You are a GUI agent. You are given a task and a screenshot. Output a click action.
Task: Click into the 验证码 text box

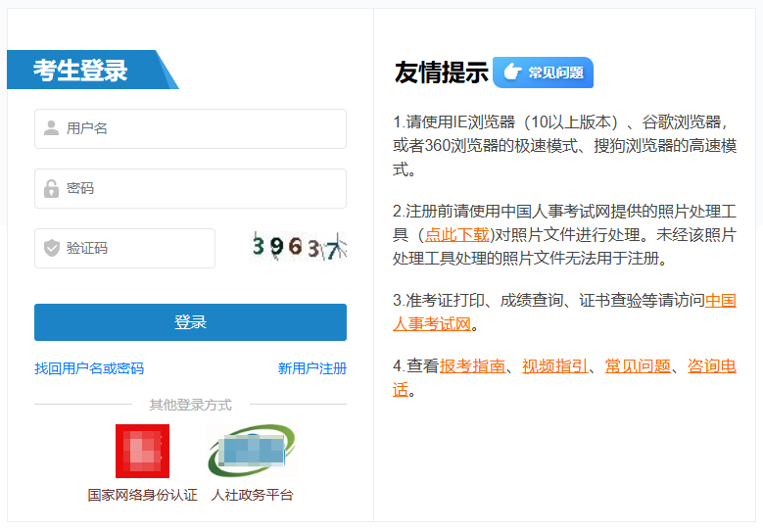pos(135,248)
